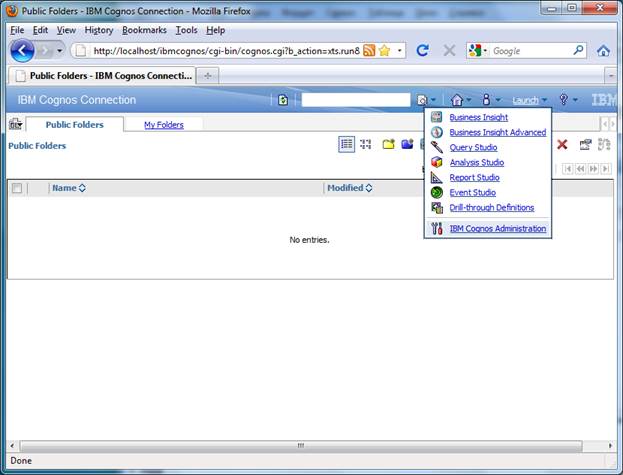This screenshot has height=475, width=623.
Task: Click the RSS feed icon in address bar
Action: tap(369, 51)
